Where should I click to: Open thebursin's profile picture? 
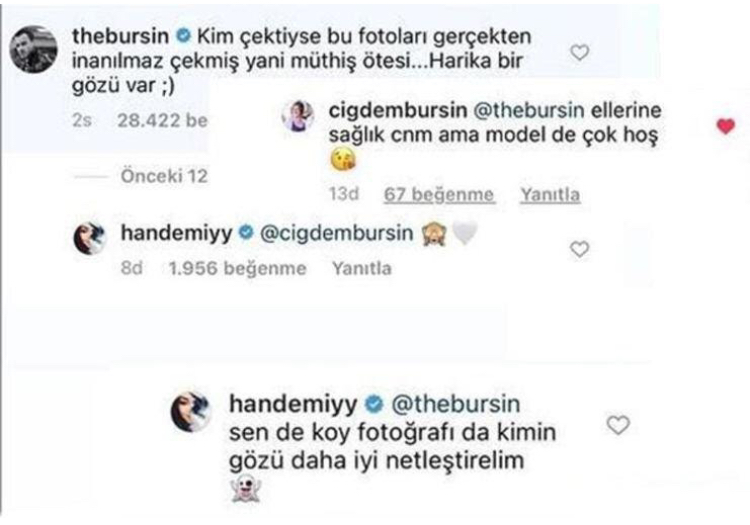coord(33,50)
